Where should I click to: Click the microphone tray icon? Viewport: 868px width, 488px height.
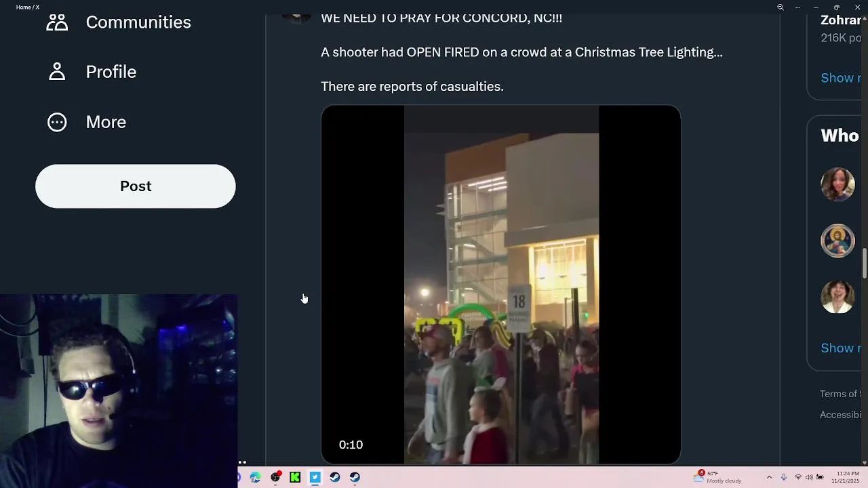784,477
